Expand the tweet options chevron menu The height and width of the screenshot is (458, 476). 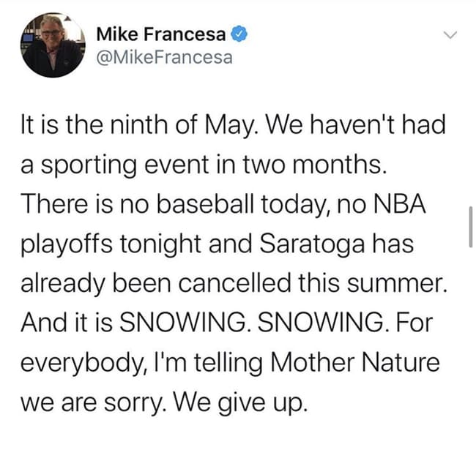450,35
